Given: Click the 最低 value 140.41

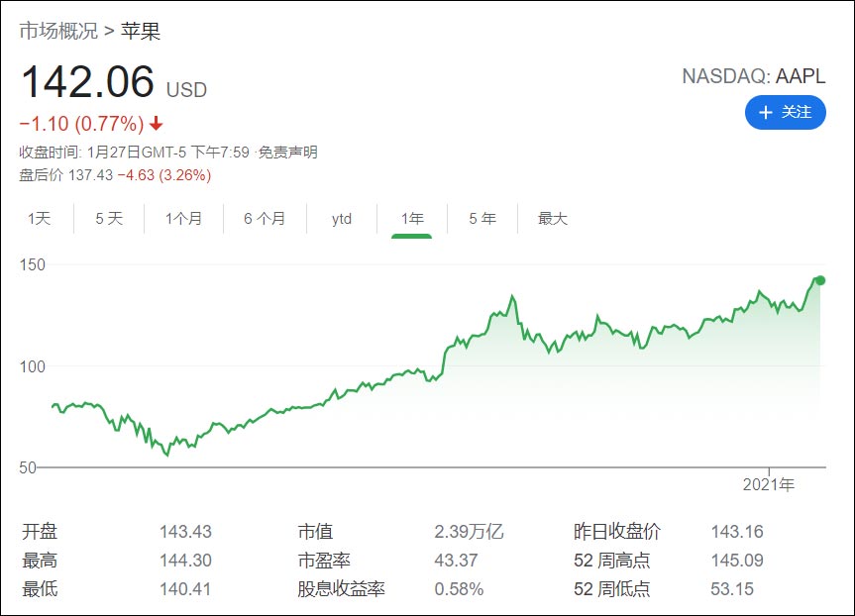Looking at the screenshot, I should click(185, 589).
